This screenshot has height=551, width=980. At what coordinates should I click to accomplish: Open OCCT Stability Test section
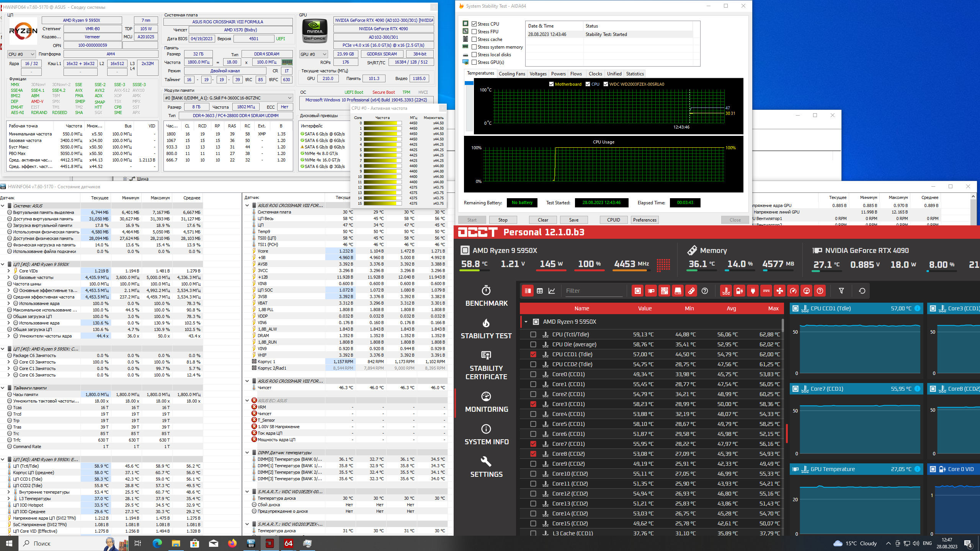click(x=486, y=329)
